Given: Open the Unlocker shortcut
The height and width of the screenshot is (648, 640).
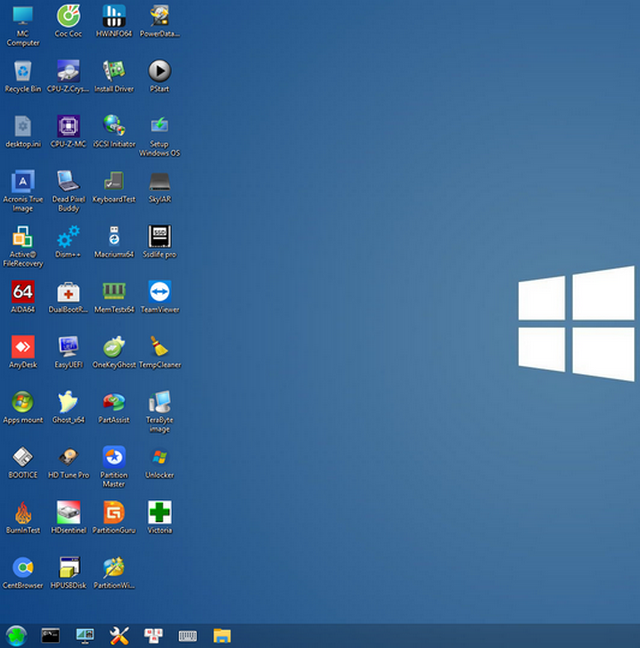Looking at the screenshot, I should point(159,462).
